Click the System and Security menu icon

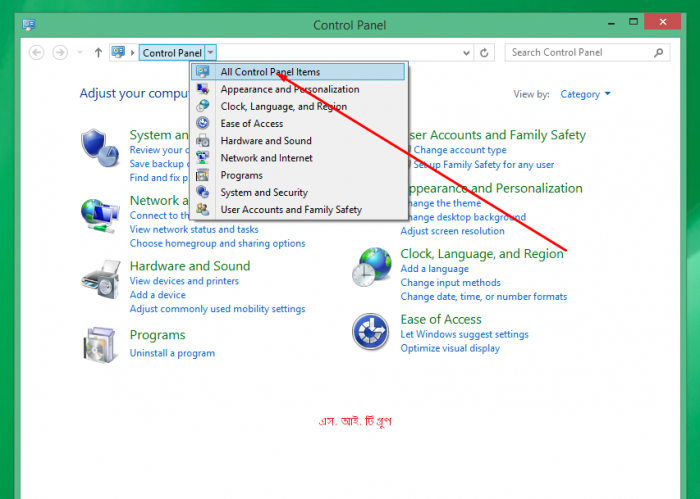click(203, 192)
